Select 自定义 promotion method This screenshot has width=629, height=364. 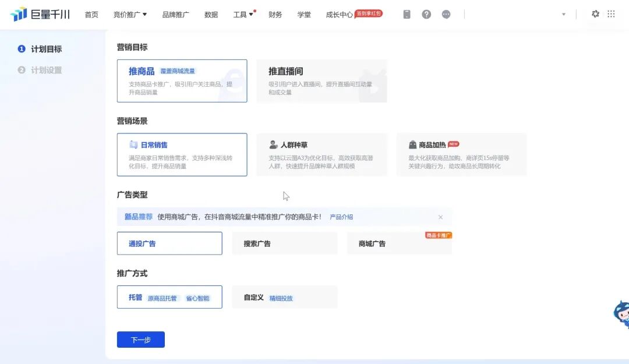click(x=285, y=298)
